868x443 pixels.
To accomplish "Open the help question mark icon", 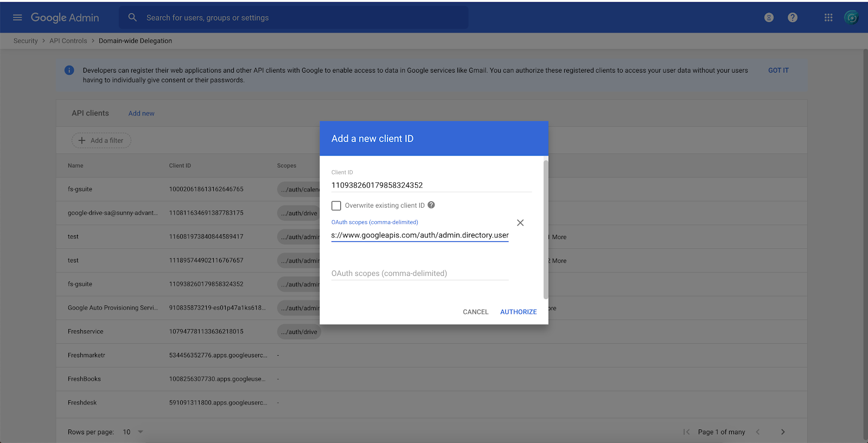I will pos(793,17).
